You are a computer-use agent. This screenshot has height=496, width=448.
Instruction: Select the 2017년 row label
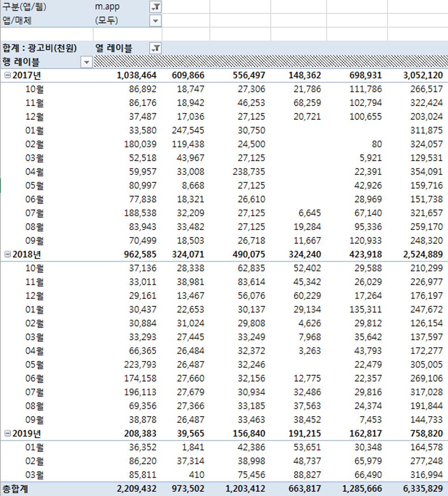26,75
